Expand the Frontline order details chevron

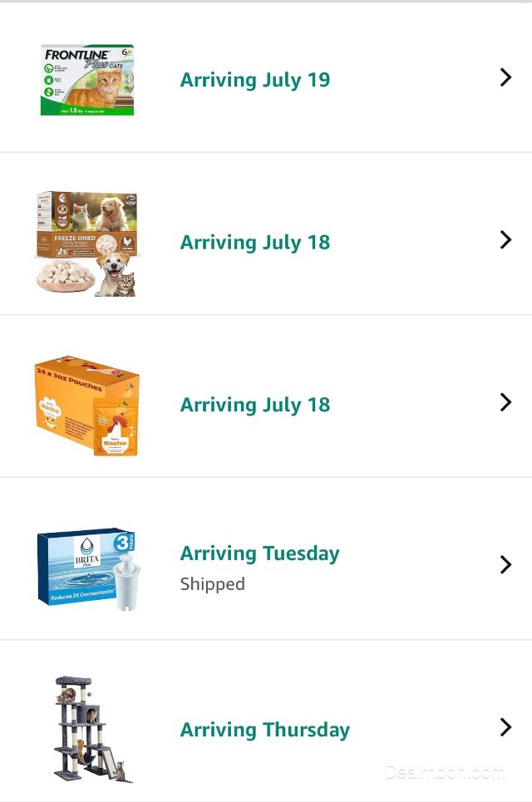tap(505, 76)
